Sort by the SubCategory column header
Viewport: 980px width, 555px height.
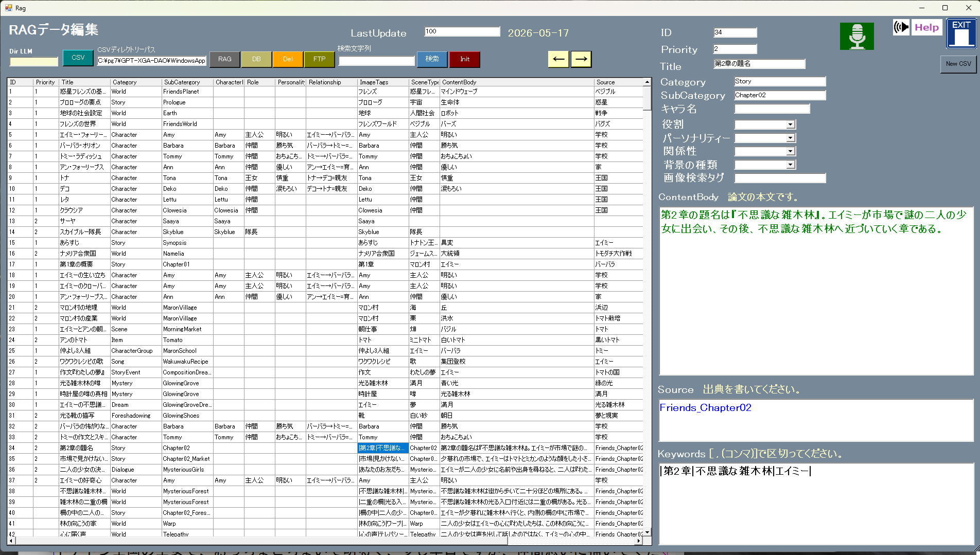coord(187,82)
